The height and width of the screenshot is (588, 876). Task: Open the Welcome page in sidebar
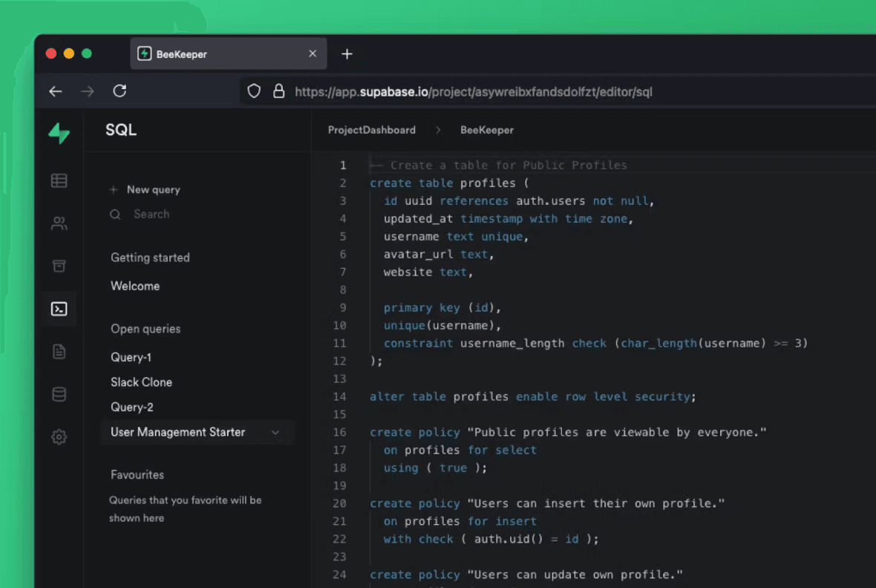click(135, 286)
